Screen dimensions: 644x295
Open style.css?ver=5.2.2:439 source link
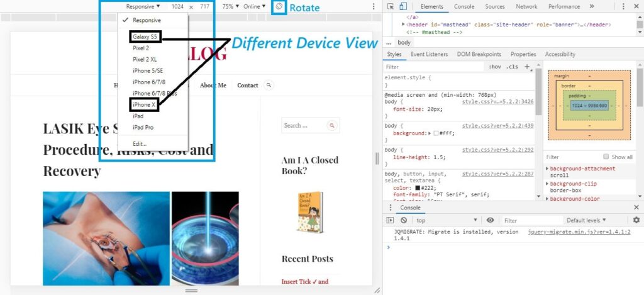pos(498,126)
